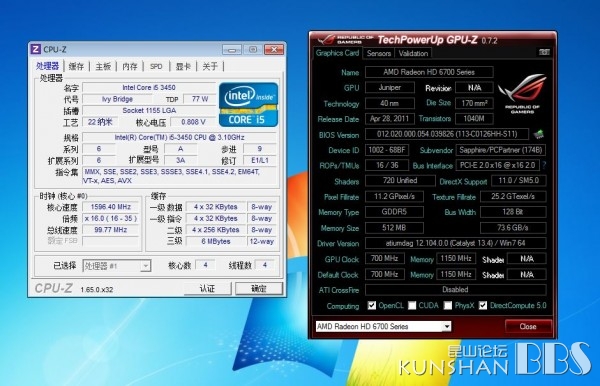Screen dimensions: 600x386
Task: Click the Subvendor value Sapphire/PCPartner
Action: pyautogui.click(x=501, y=150)
